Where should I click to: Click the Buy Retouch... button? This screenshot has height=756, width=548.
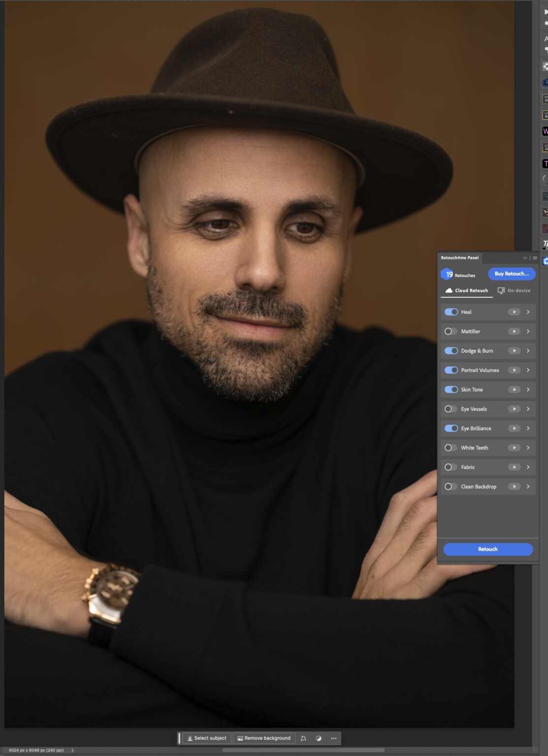[x=512, y=274]
